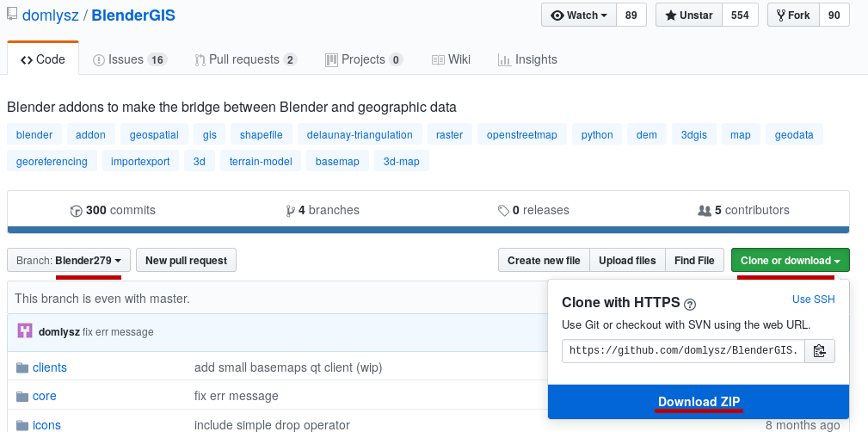
Task: Click Upload files button
Action: [627, 260]
